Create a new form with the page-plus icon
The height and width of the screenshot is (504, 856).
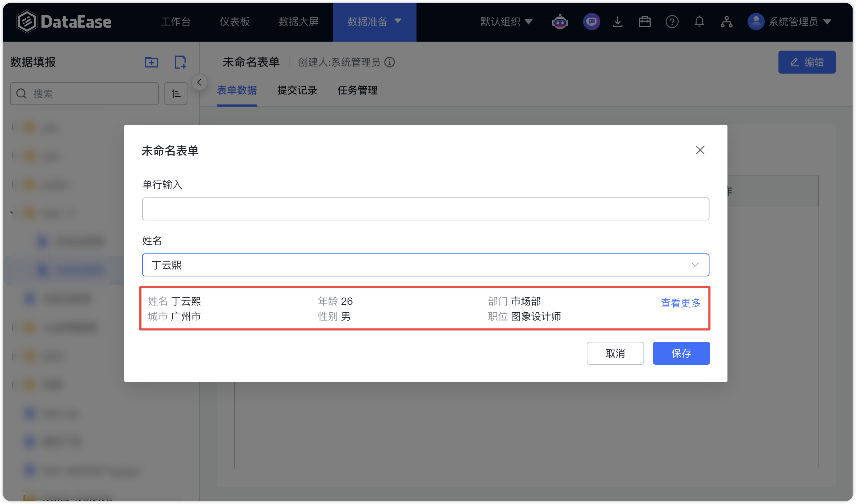[180, 62]
